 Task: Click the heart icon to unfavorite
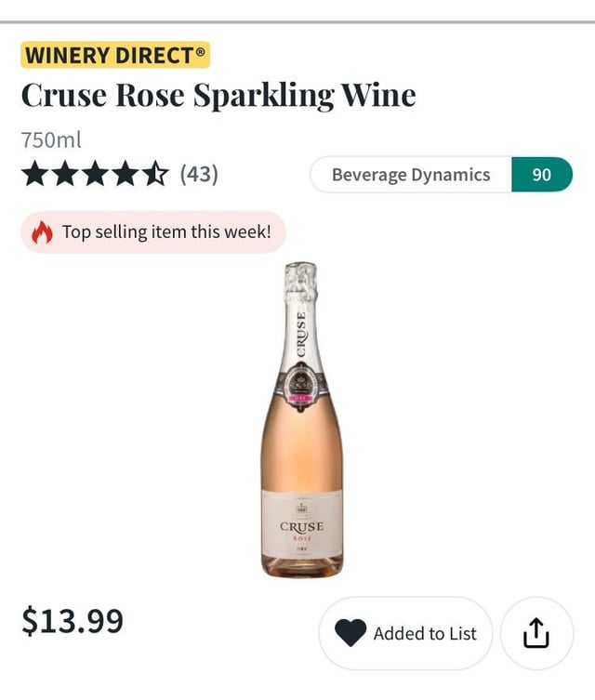coord(350,633)
